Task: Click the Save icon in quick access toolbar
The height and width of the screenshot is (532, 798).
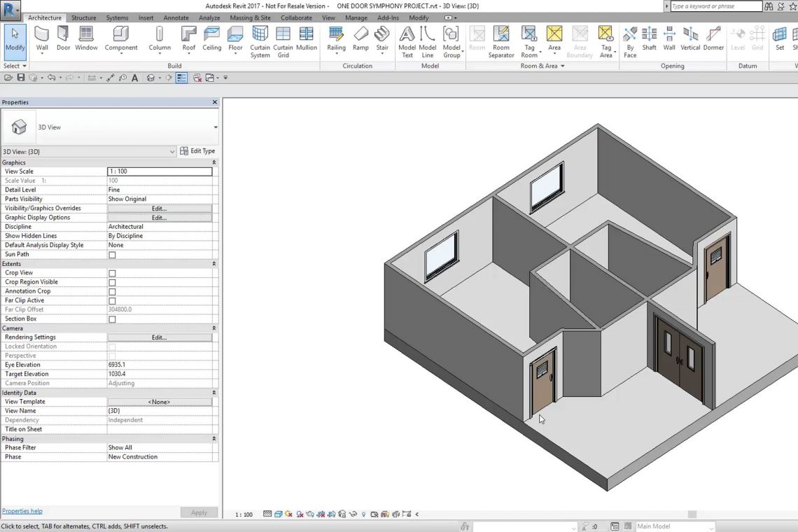Action: (x=20, y=78)
